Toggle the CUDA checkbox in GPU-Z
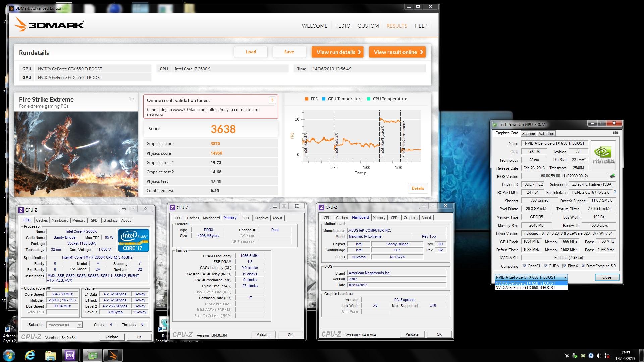The image size is (644, 362). [x=546, y=266]
